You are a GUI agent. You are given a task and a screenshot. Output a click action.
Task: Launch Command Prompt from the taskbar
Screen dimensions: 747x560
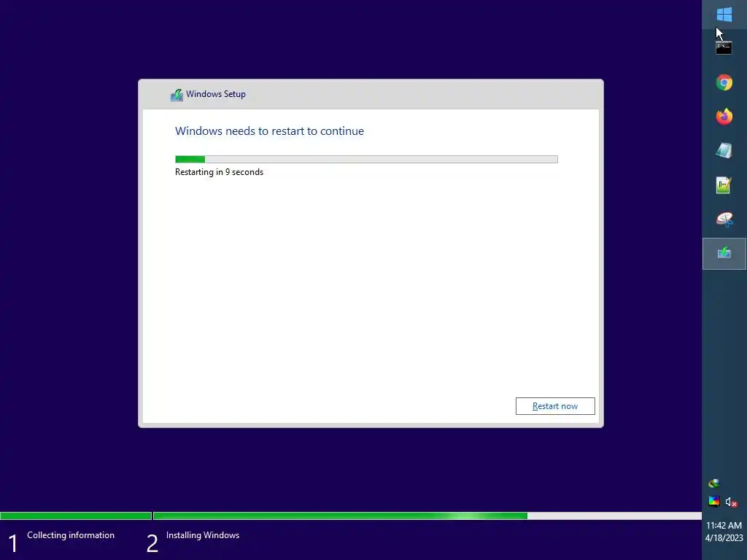(x=724, y=48)
